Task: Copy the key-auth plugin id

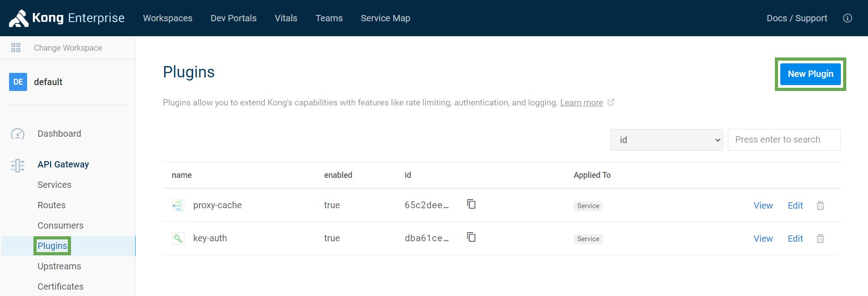Action: pyautogui.click(x=471, y=237)
